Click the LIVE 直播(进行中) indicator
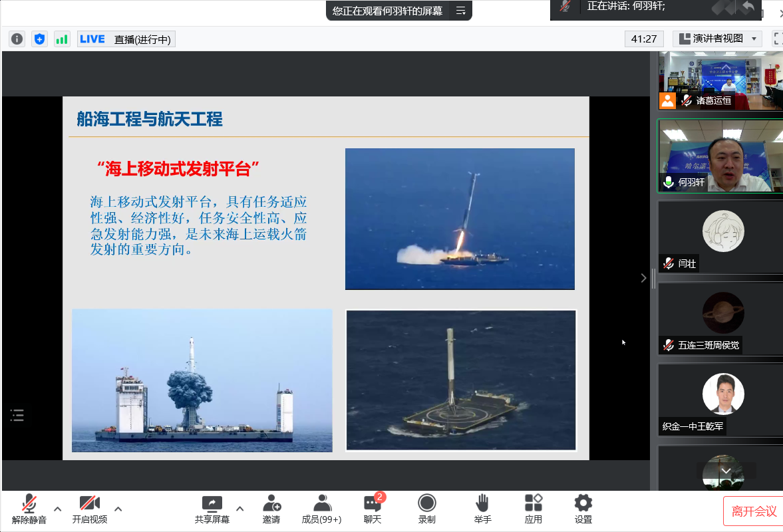The width and height of the screenshot is (783, 532). tap(125, 39)
